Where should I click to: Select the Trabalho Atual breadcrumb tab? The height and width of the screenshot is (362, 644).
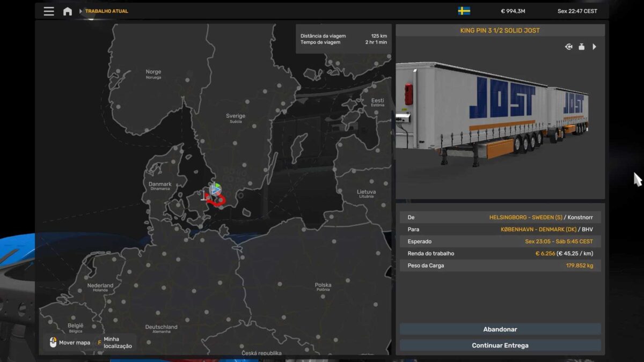pos(106,11)
